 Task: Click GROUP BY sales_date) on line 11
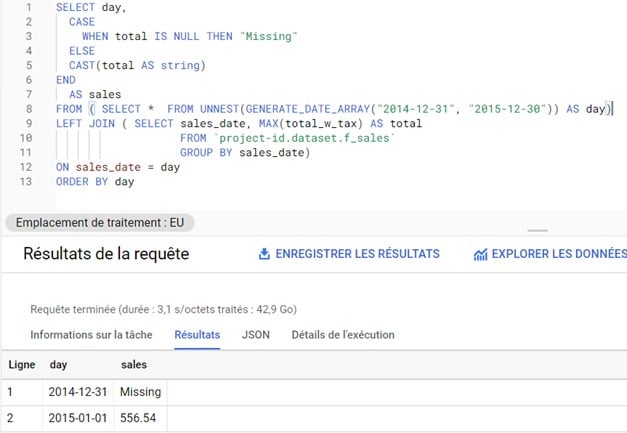pyautogui.click(x=245, y=153)
